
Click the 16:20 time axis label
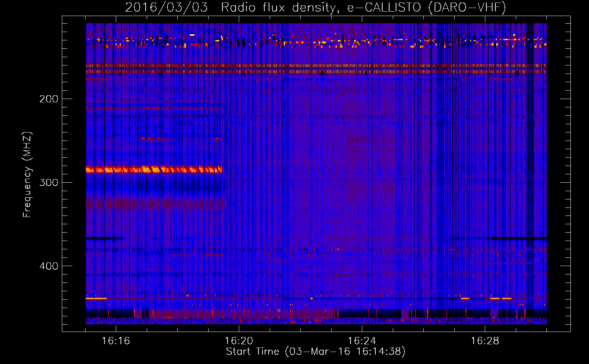[239, 341]
